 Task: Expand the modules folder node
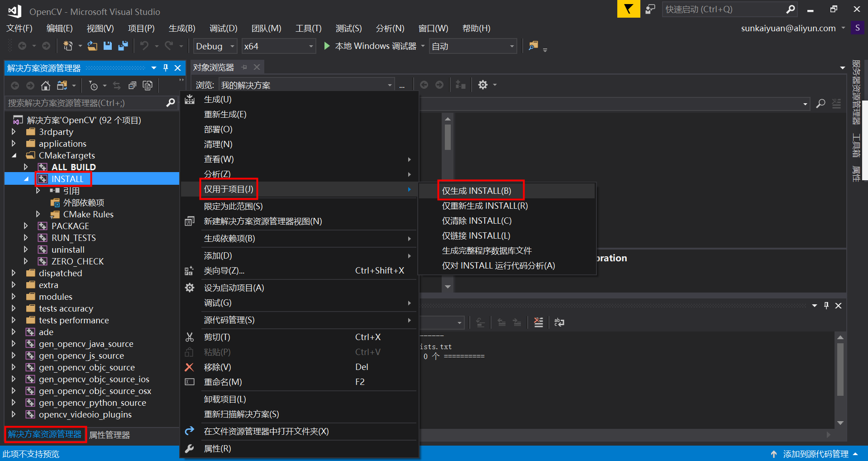coord(14,297)
